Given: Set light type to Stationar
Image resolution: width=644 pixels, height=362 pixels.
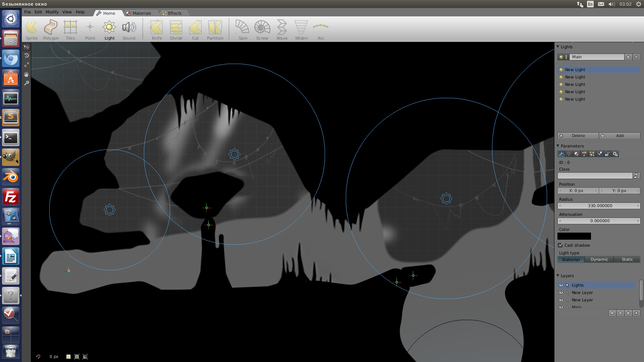Looking at the screenshot, I should coord(571,259).
